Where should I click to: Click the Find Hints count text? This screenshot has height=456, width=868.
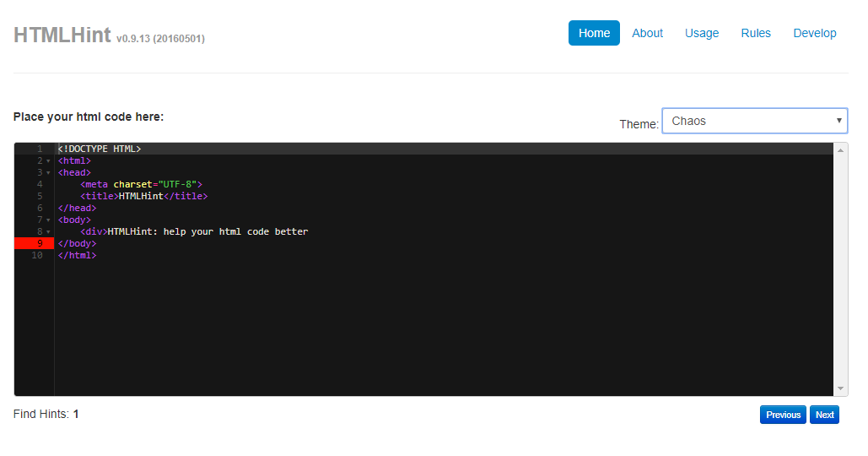[46, 414]
